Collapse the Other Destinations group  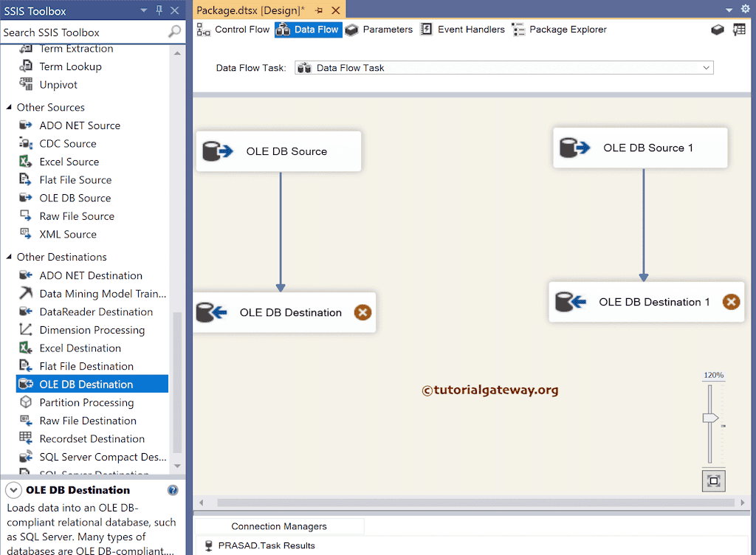pyautogui.click(x=9, y=257)
